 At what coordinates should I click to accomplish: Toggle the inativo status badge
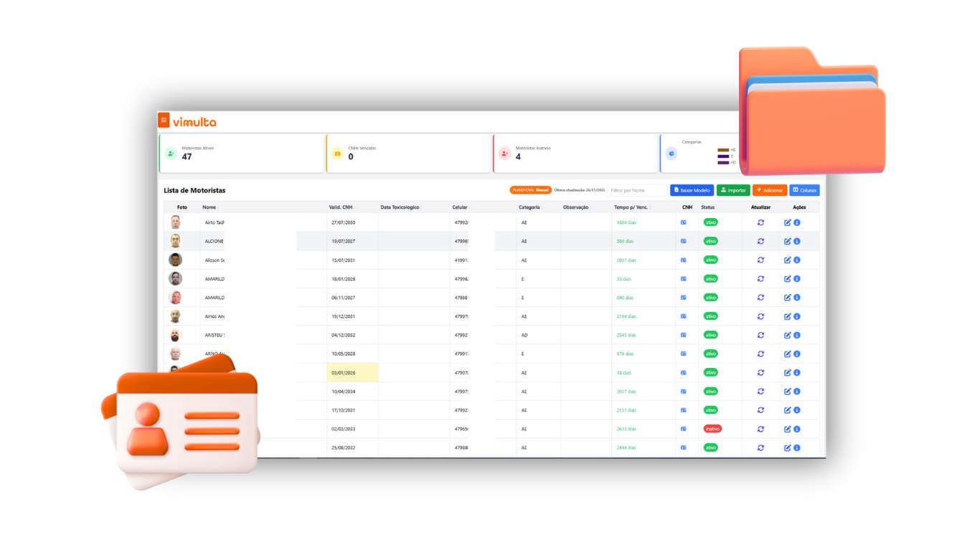pyautogui.click(x=712, y=429)
